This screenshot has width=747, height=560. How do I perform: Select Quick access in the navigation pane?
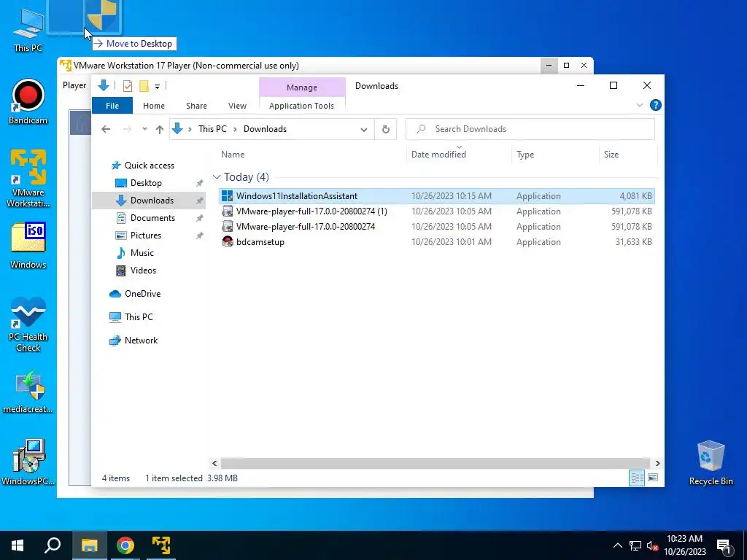149,166
